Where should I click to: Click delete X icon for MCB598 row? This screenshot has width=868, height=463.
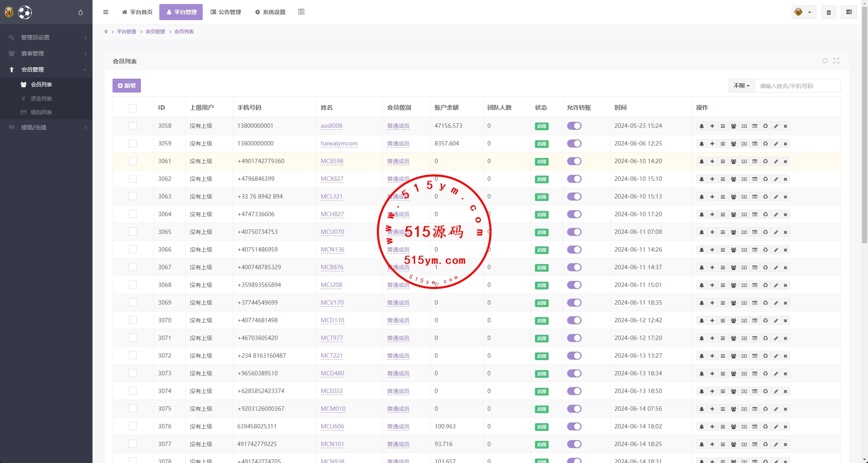785,162
